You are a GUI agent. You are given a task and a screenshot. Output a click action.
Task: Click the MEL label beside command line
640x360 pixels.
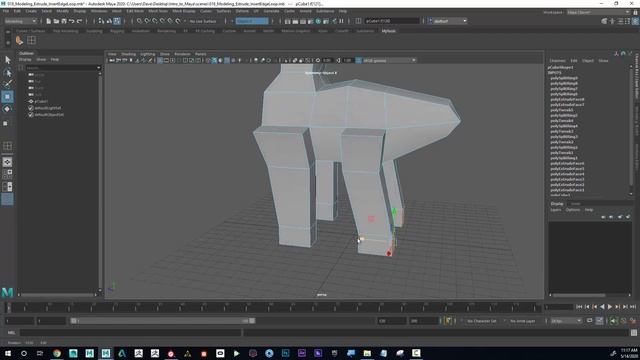11,333
